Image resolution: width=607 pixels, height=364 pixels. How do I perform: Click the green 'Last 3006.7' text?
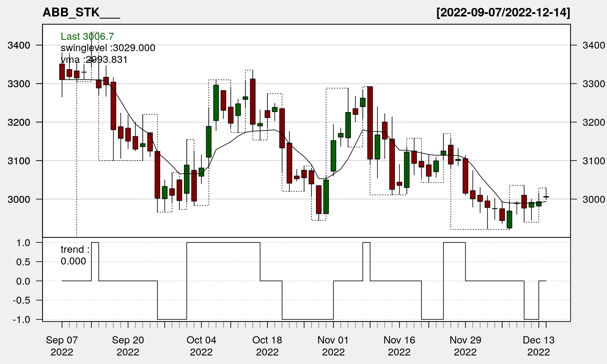(x=87, y=36)
